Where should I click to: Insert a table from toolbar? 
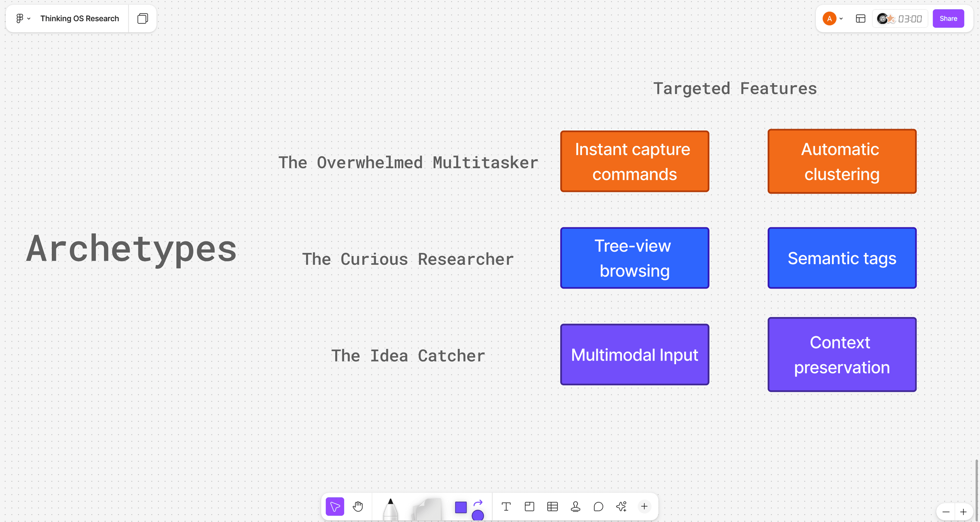click(x=552, y=506)
